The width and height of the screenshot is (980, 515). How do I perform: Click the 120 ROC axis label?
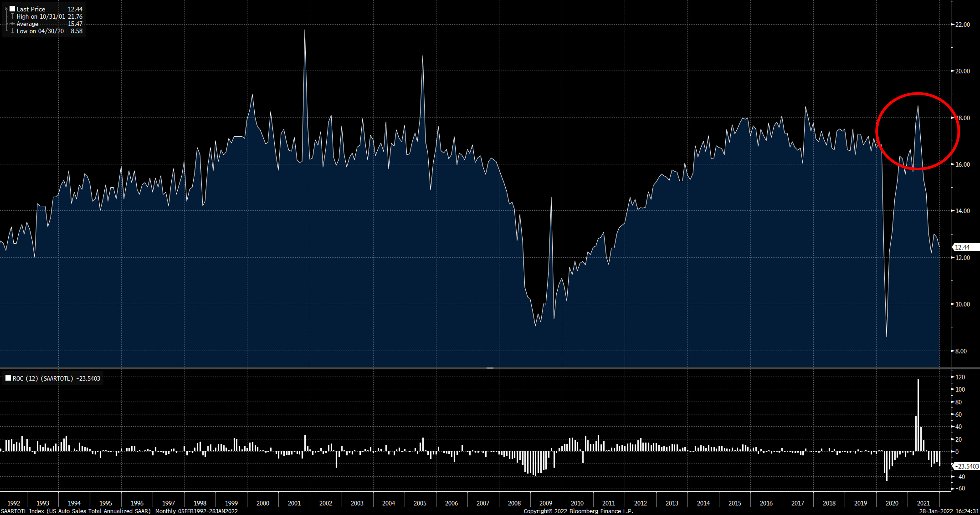pyautogui.click(x=960, y=377)
